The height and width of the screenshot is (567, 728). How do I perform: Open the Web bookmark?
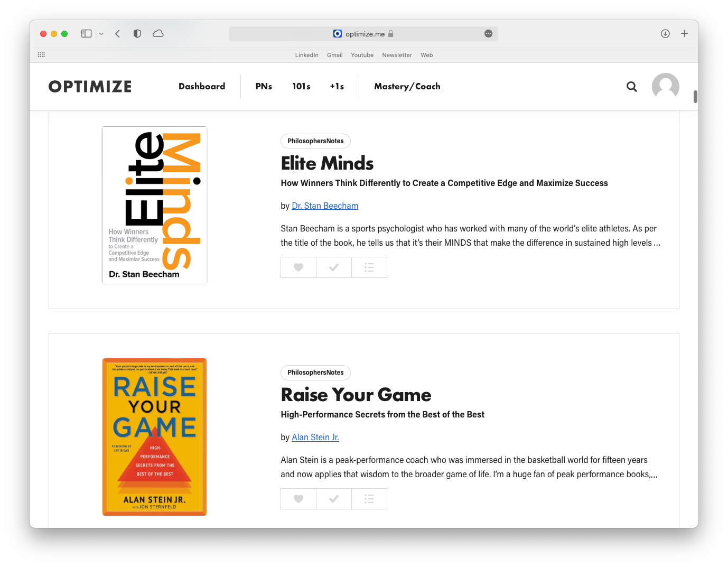[427, 55]
